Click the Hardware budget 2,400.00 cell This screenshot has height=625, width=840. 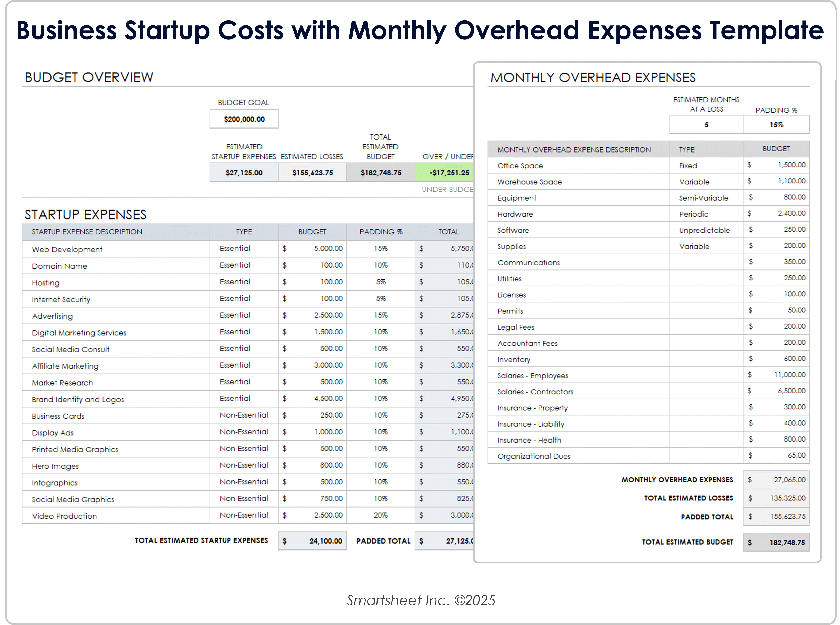pos(776,214)
